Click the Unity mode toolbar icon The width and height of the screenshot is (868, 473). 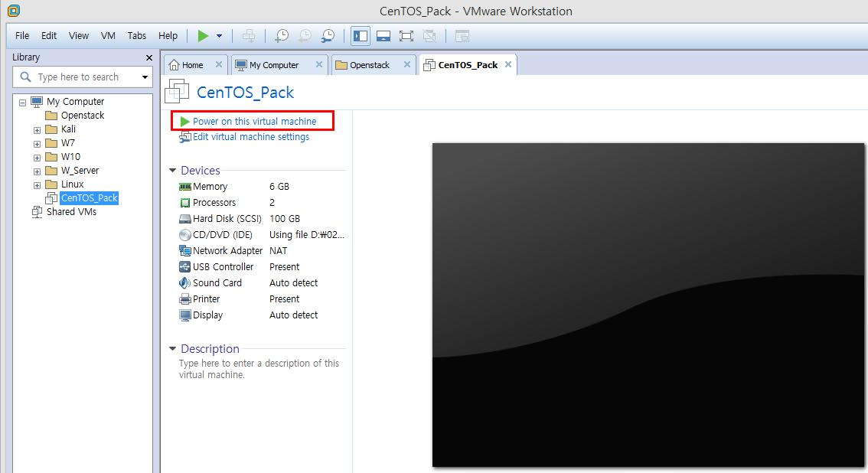[x=429, y=36]
